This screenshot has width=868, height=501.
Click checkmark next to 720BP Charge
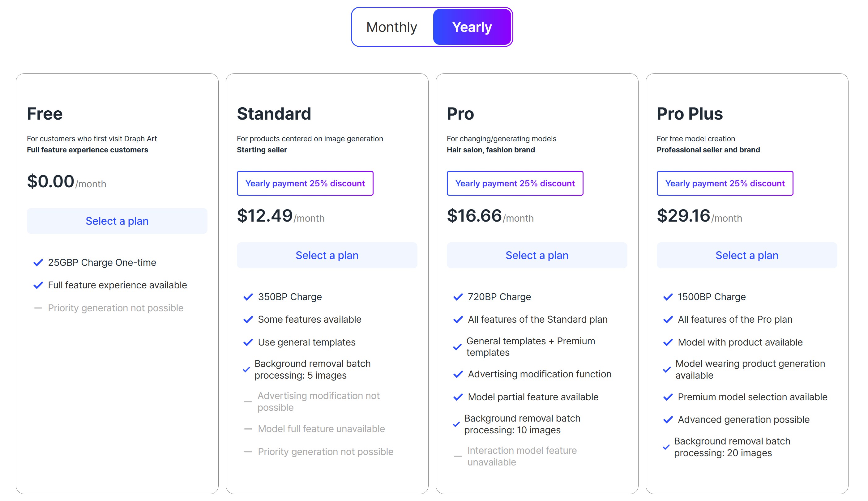[458, 297]
